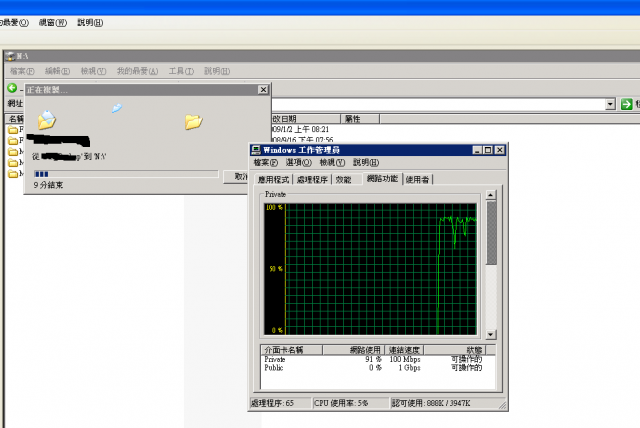Open 選項 menu in Task Manager

click(298, 162)
